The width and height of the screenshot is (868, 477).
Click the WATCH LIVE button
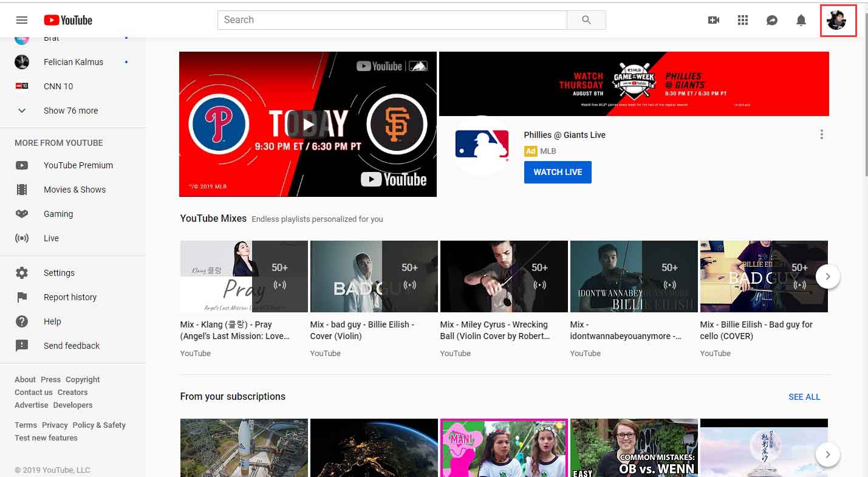[558, 172]
